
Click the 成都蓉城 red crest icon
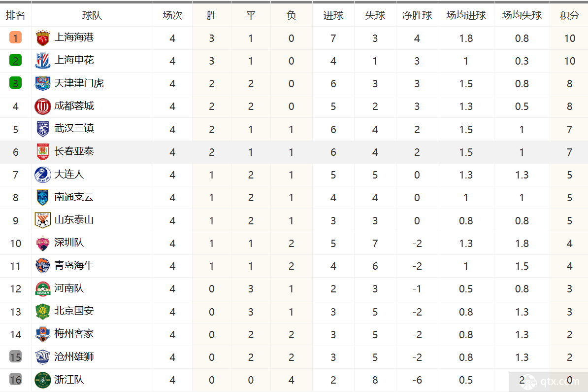click(42, 107)
